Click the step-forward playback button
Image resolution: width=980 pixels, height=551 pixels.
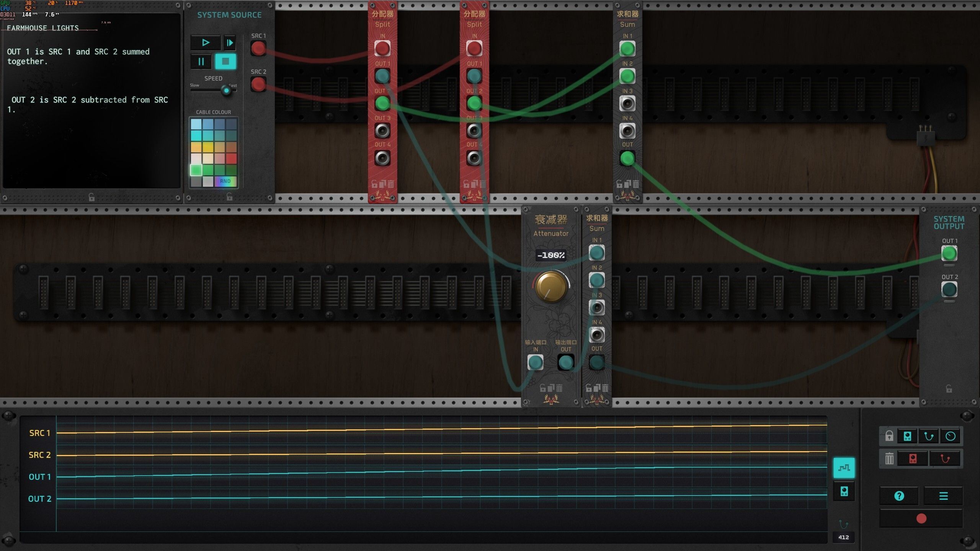point(230,42)
